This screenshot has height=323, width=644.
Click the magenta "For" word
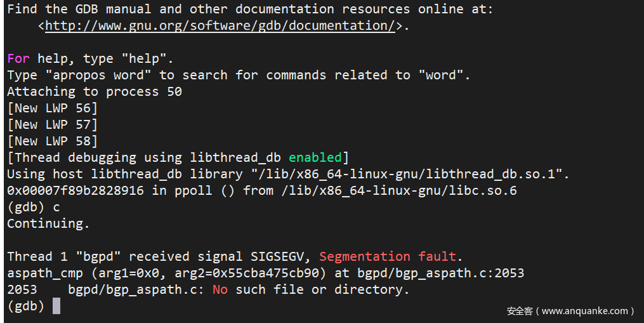18,58
